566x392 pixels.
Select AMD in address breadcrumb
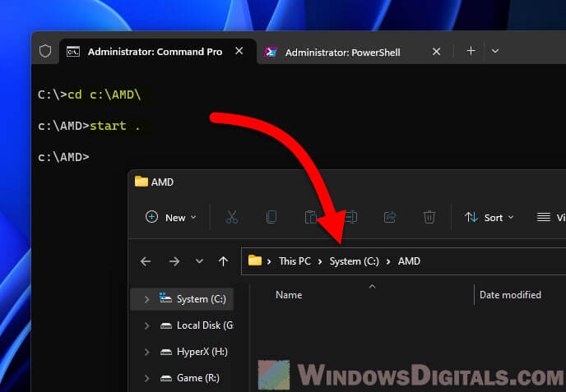tap(409, 261)
